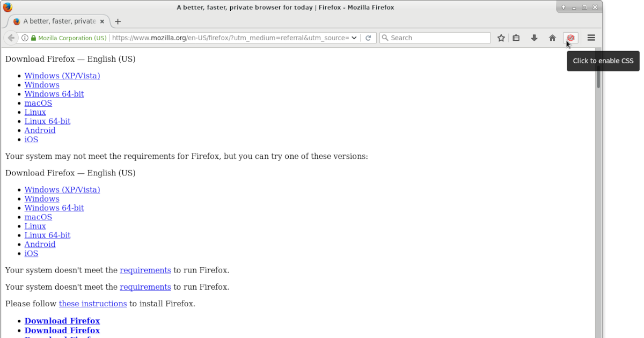644x338 pixels.
Task: Minimize the Firefox window
Action: coord(574,7)
